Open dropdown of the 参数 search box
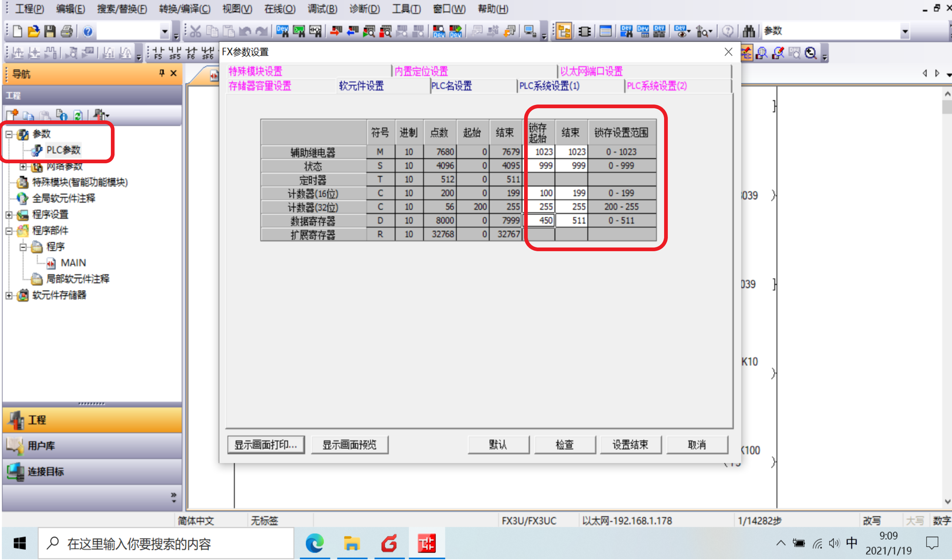The image size is (952, 560). [905, 31]
